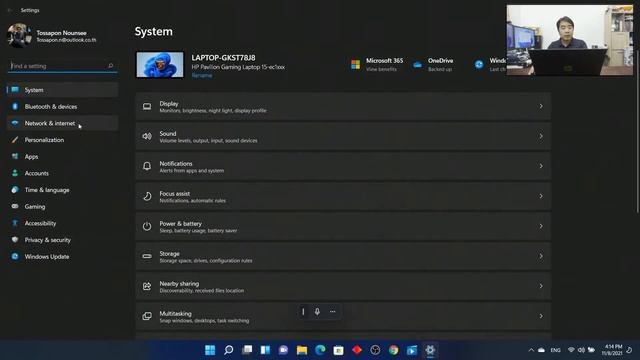Click the Settings back arrow
The width and height of the screenshot is (640, 360).
pyautogui.click(x=10, y=10)
